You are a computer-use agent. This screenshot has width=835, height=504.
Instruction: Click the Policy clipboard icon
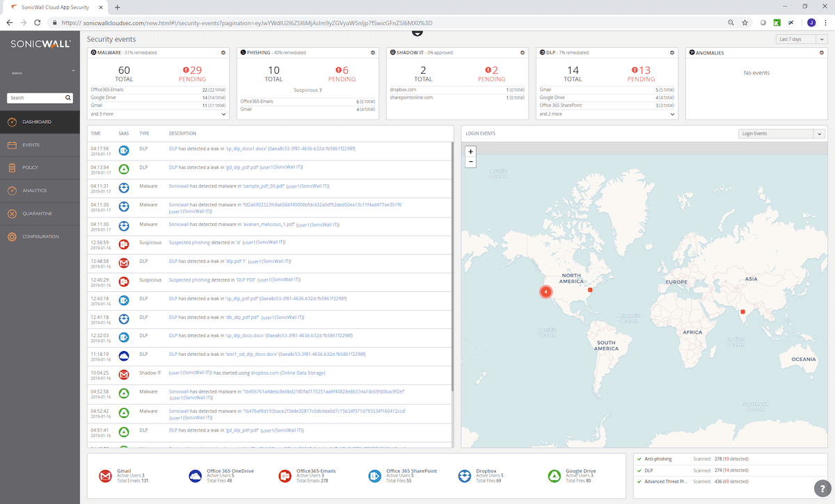pyautogui.click(x=12, y=168)
